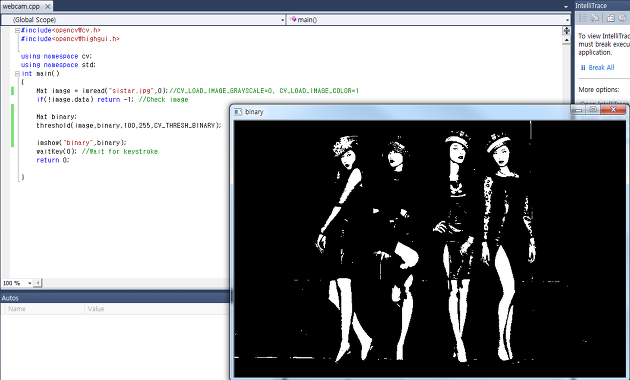This screenshot has height=380, width=630.
Task: Click the 'Mat binary;' declaration line
Action: 56,117
